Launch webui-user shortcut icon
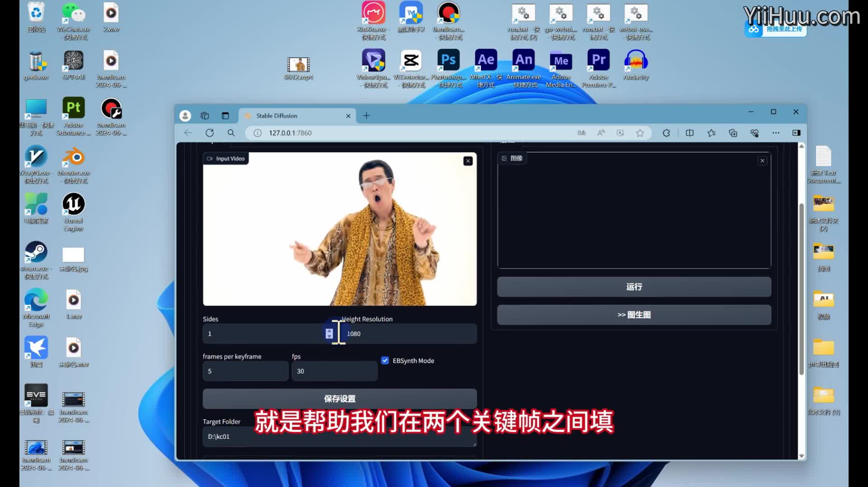868x487 pixels. pyautogui.click(x=636, y=21)
